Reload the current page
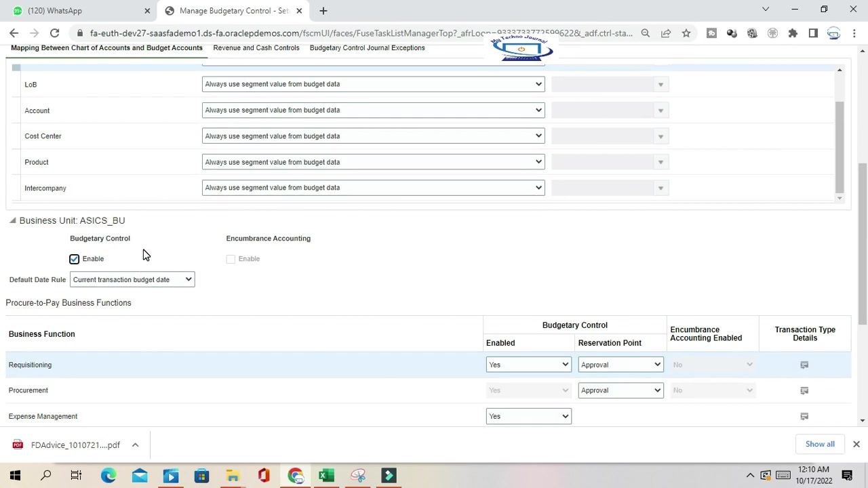 (x=55, y=33)
